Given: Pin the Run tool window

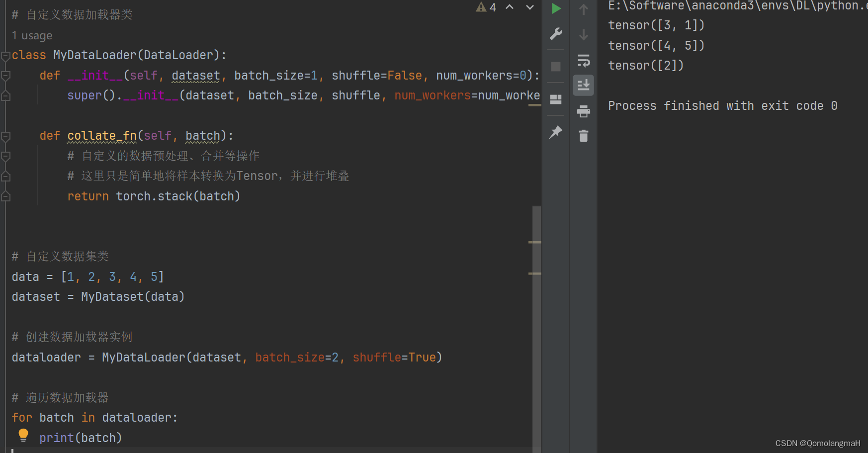Looking at the screenshot, I should (x=555, y=132).
